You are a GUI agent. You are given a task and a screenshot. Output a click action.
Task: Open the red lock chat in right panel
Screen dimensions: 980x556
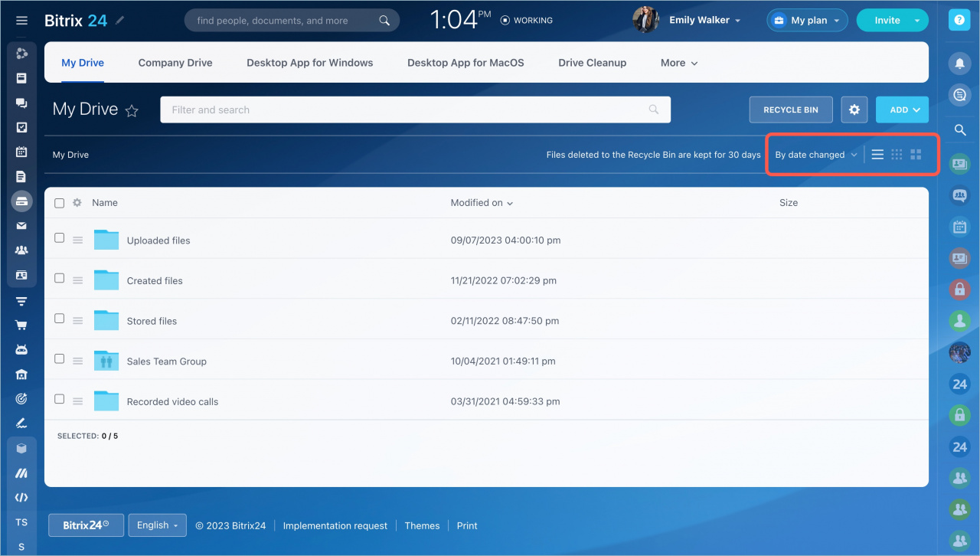pyautogui.click(x=959, y=289)
